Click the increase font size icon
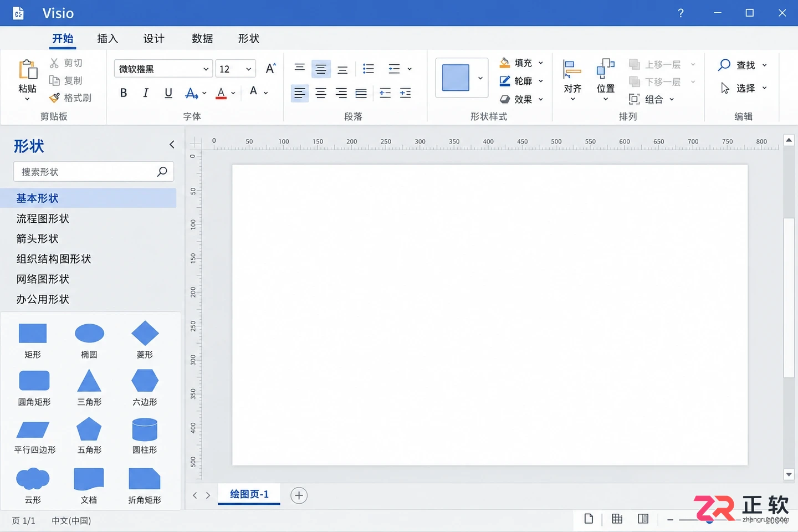The image size is (798, 532). point(270,68)
